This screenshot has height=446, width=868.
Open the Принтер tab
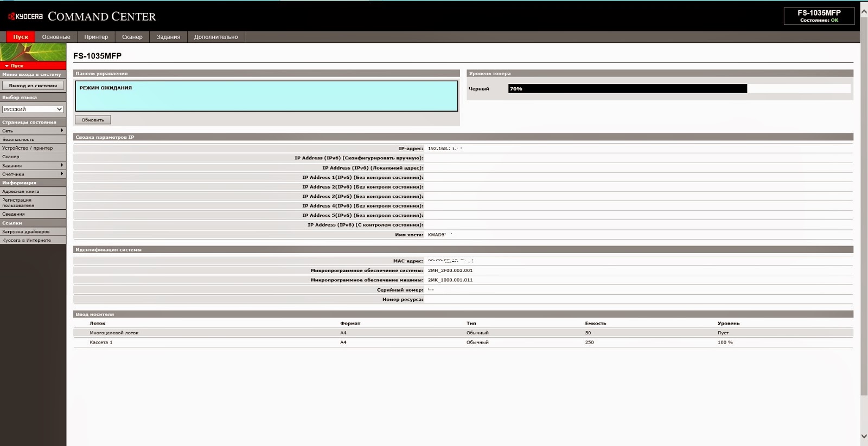pyautogui.click(x=96, y=37)
